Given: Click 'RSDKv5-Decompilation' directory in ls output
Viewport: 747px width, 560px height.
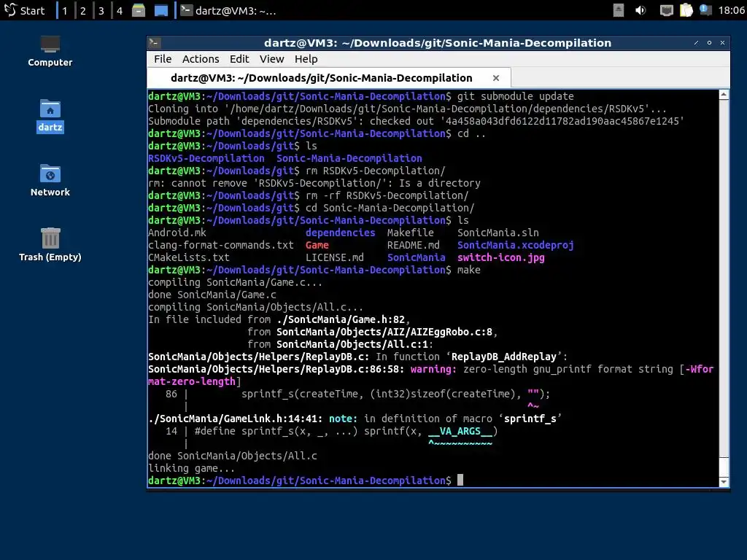Looking at the screenshot, I should point(206,158).
